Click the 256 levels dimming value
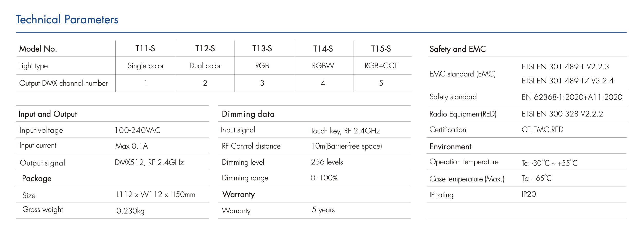644x233 pixels. 327,162
